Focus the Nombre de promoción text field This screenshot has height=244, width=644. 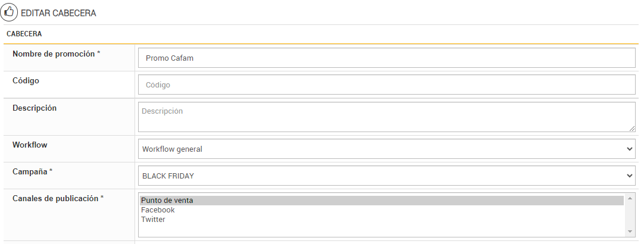tap(387, 58)
